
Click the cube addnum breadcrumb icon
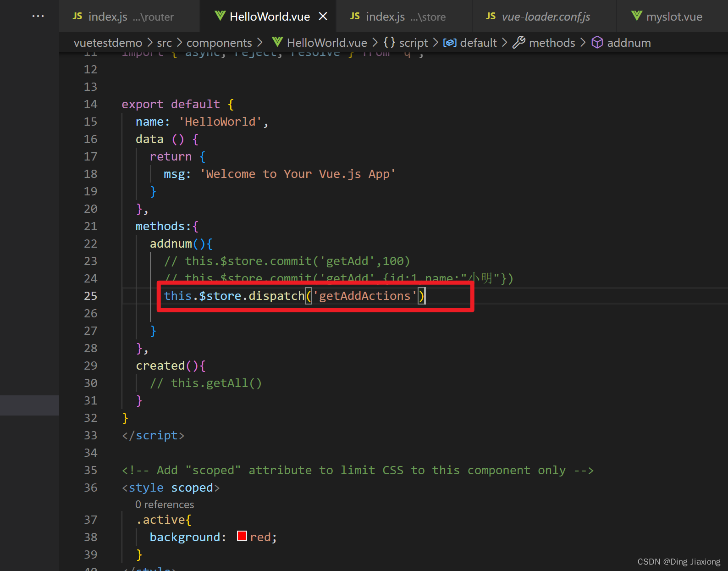click(x=597, y=42)
